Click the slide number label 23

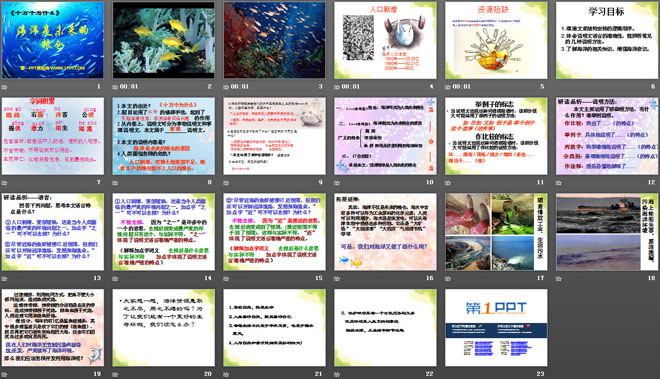[x=540, y=374]
